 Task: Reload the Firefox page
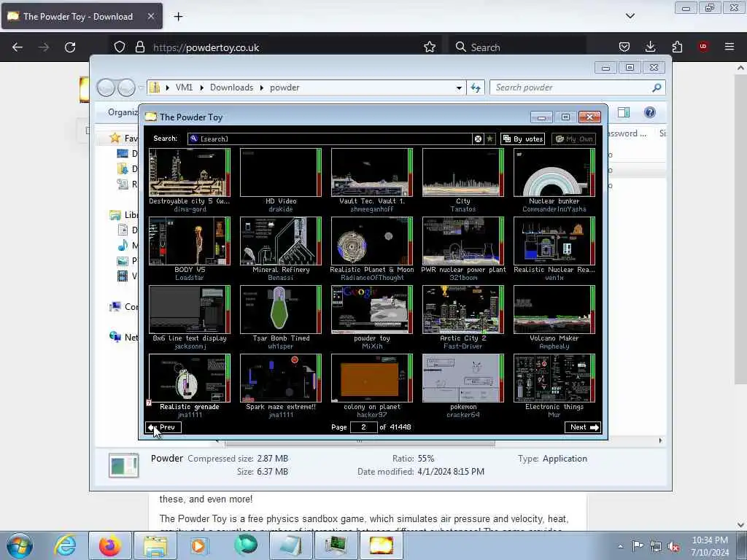point(70,47)
